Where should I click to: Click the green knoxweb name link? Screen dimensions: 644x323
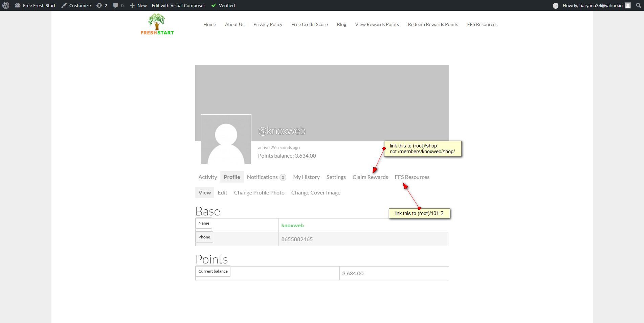292,225
